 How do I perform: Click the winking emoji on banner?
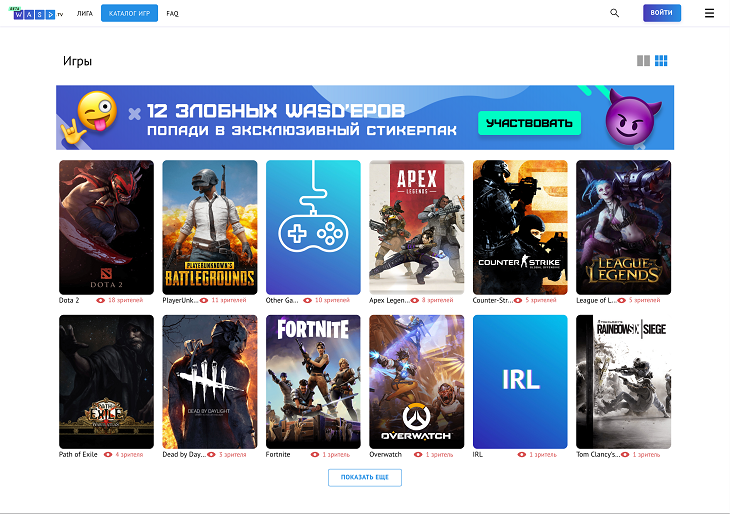[97, 111]
